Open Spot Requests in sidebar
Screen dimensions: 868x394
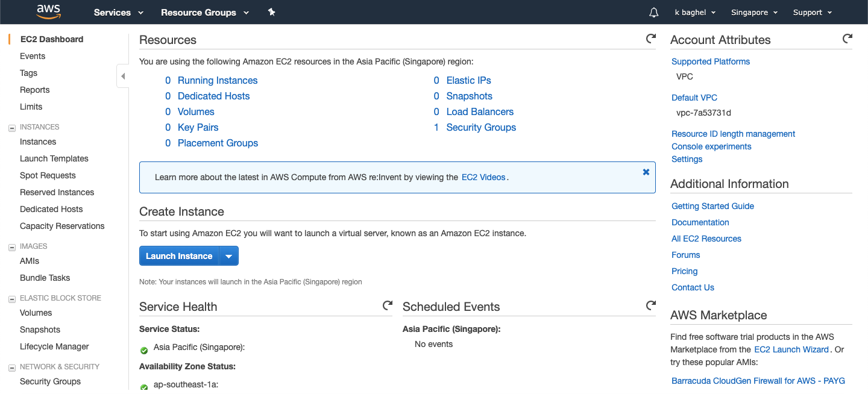pos(48,175)
